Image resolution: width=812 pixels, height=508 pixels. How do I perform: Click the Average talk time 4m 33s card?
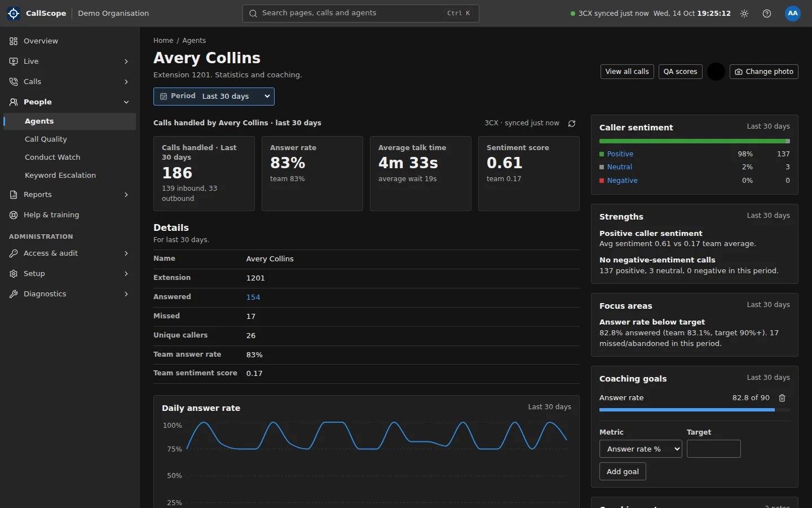pyautogui.click(x=421, y=174)
